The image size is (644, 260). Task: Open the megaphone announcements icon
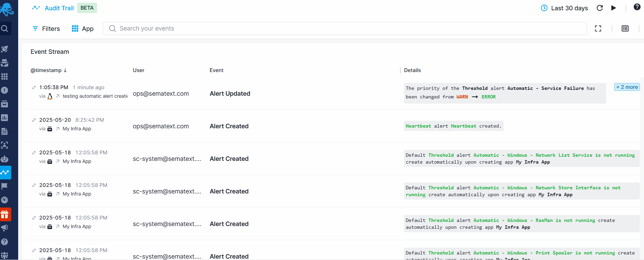[x=4, y=228]
